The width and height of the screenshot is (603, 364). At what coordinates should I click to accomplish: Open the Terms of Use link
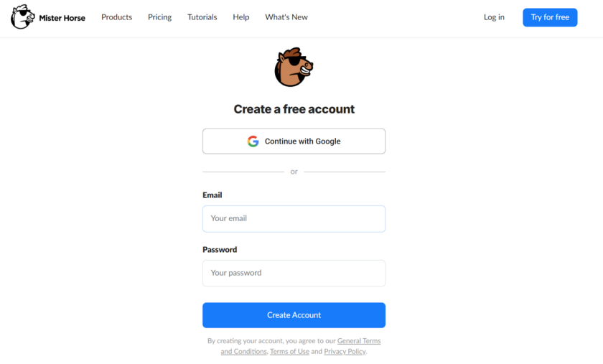289,352
